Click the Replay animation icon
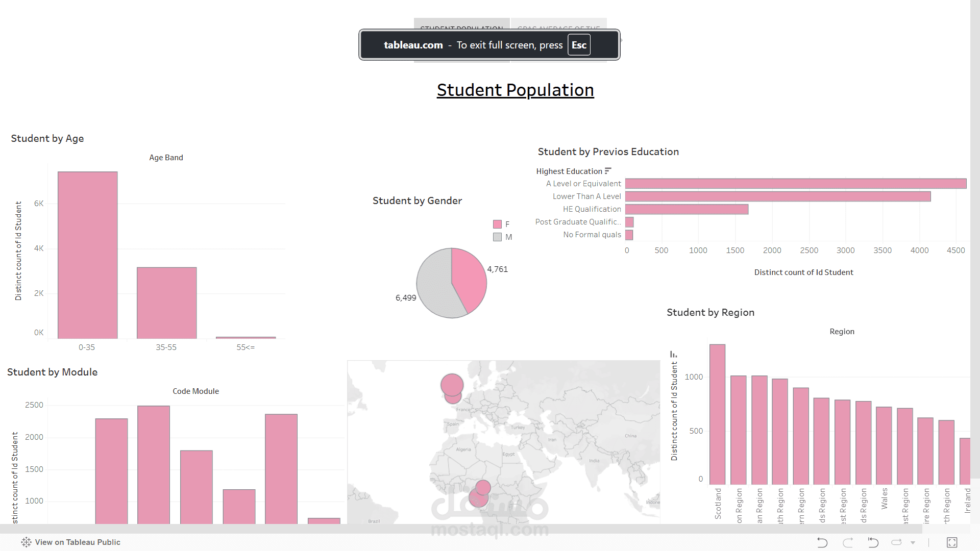 pos(896,542)
